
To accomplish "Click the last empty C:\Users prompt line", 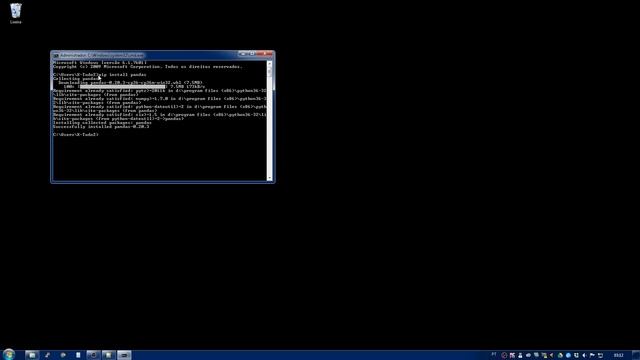I will tap(76, 134).
